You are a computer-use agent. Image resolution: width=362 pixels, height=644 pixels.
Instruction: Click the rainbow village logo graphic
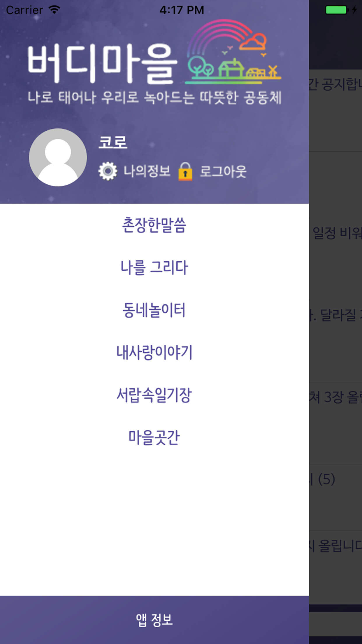pos(233,52)
